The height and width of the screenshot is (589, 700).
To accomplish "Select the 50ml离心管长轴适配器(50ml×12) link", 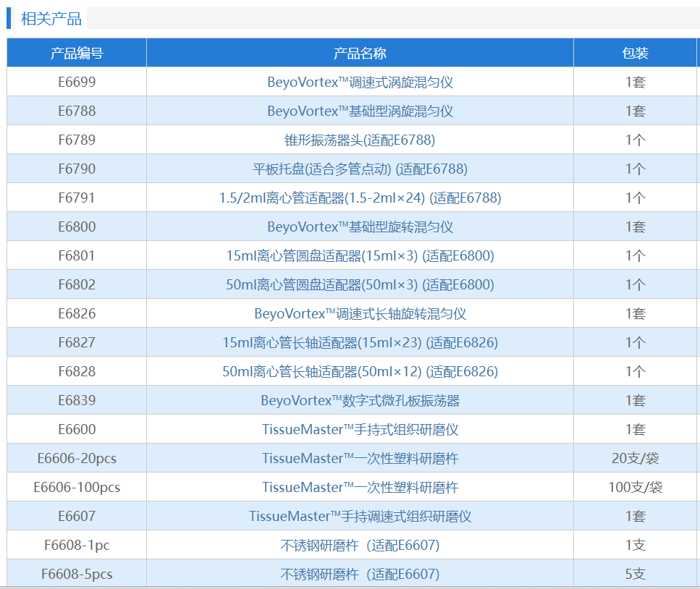I will 360,371.
